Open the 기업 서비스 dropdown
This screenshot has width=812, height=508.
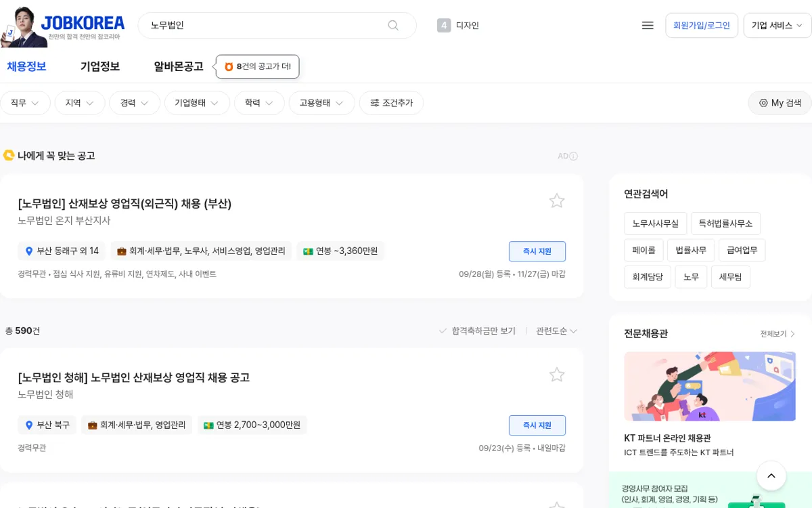(777, 26)
